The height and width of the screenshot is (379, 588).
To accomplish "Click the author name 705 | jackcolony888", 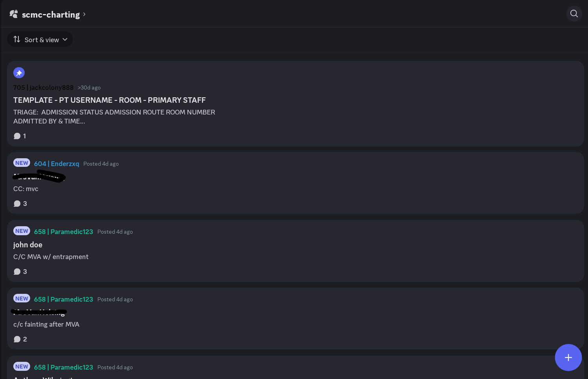I will pyautogui.click(x=43, y=88).
